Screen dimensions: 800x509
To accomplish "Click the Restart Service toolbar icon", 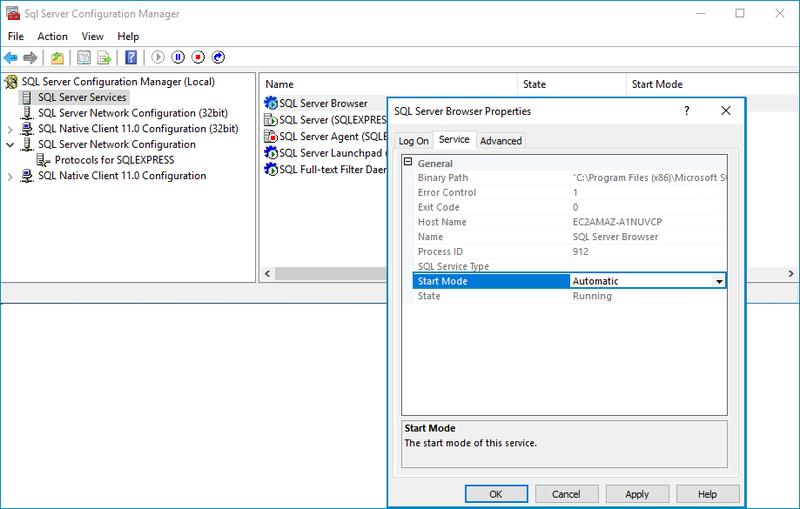I will click(x=218, y=58).
